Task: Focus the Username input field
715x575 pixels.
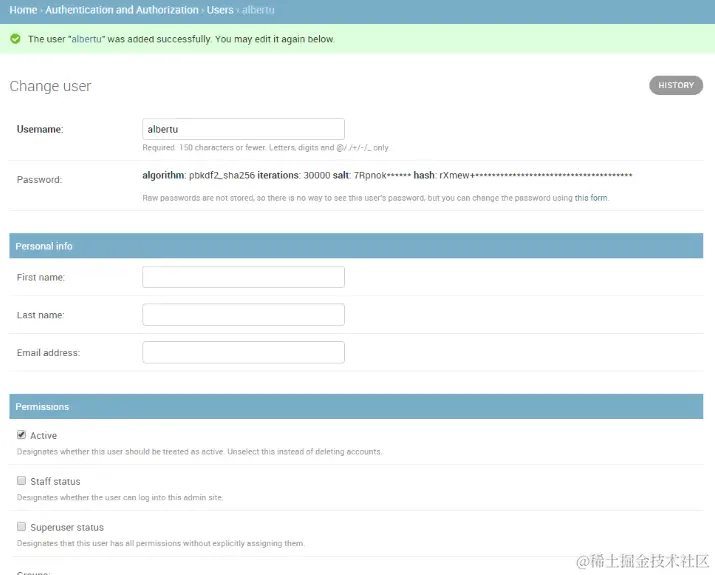Action: pos(243,129)
